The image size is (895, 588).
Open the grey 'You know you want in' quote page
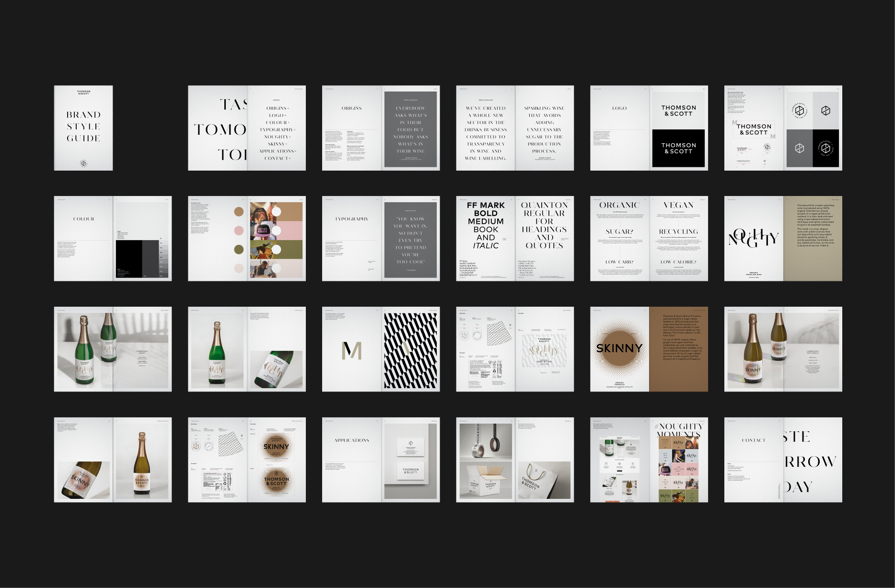coord(410,240)
